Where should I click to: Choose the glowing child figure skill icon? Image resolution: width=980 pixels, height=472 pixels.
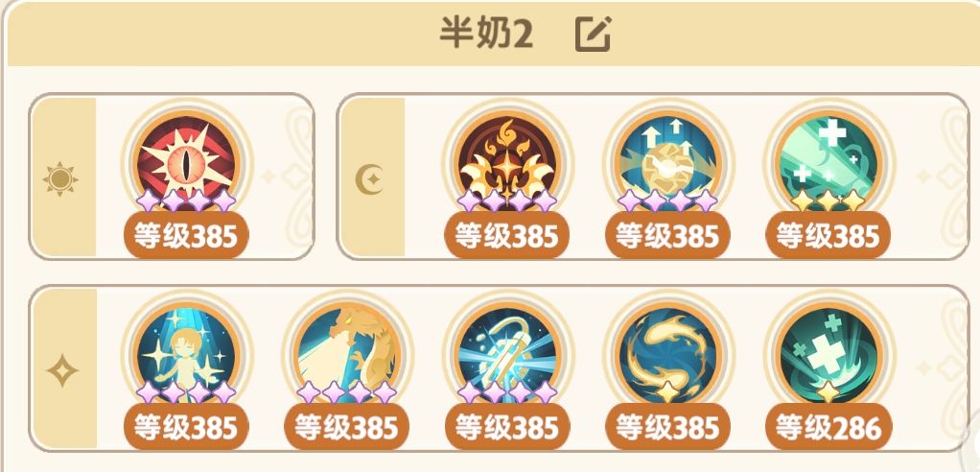tap(186, 354)
